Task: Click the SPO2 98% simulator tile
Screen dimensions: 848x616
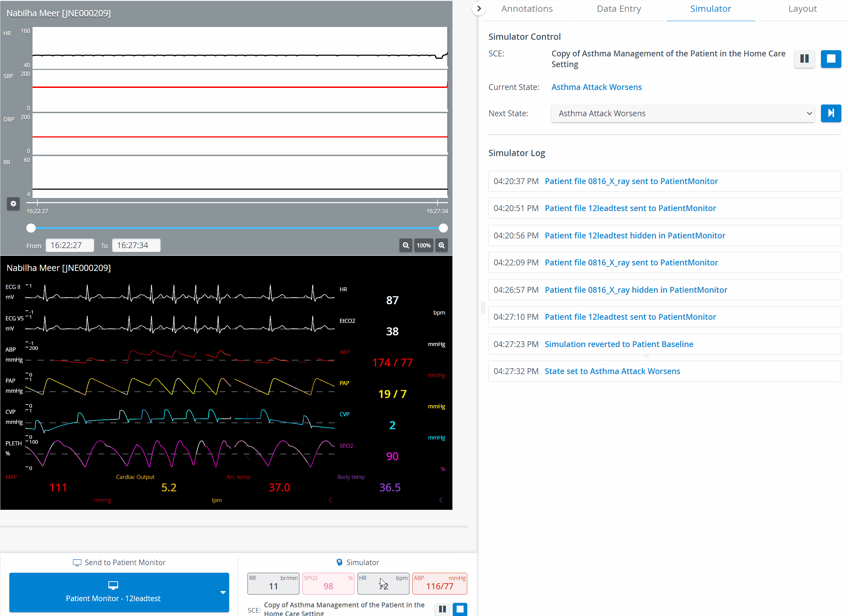Action: click(328, 583)
